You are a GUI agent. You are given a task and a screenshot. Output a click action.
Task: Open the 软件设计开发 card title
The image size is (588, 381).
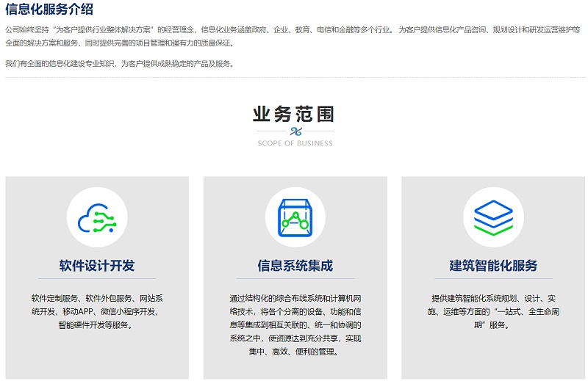pos(97,265)
